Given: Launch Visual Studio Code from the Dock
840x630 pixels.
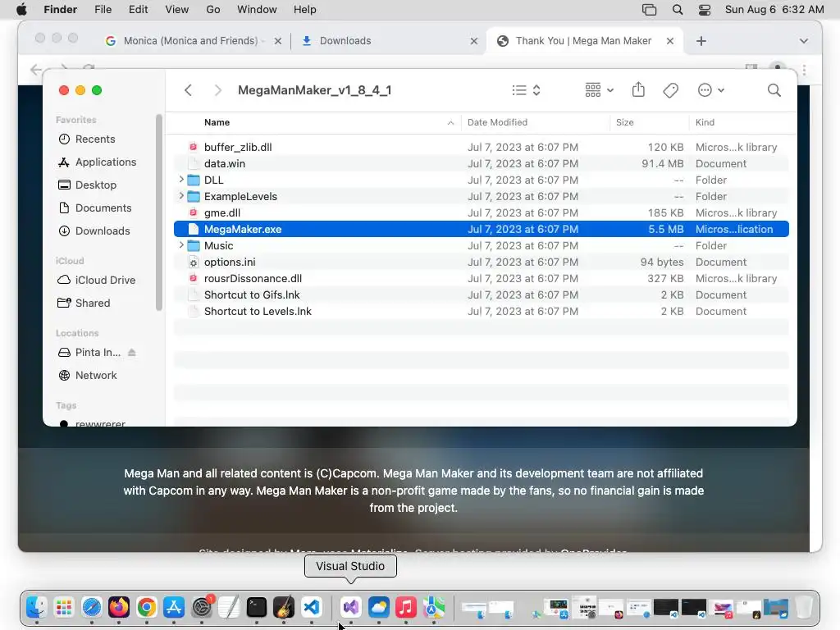Looking at the screenshot, I should pyautogui.click(x=311, y=608).
